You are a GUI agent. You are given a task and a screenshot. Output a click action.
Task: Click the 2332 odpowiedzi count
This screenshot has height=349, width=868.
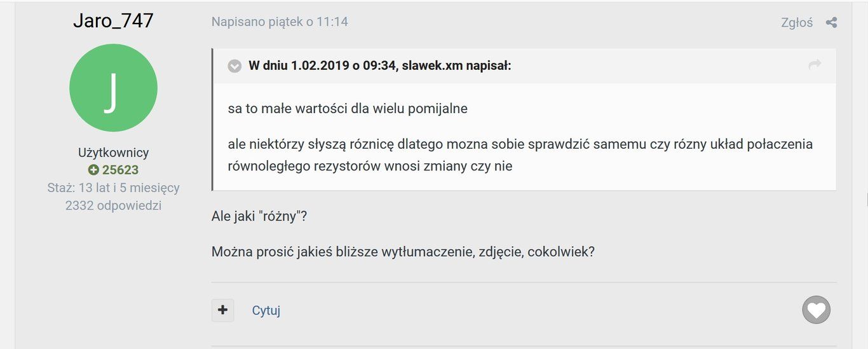[x=113, y=205]
